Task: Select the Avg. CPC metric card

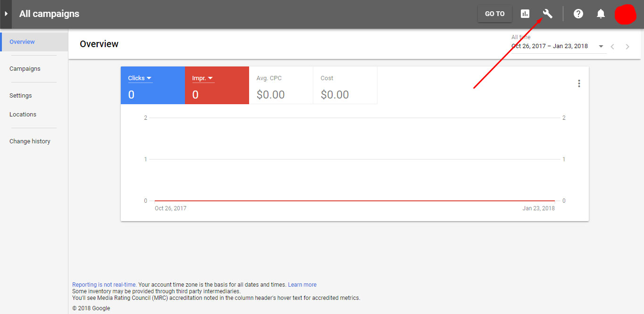Action: coord(281,85)
